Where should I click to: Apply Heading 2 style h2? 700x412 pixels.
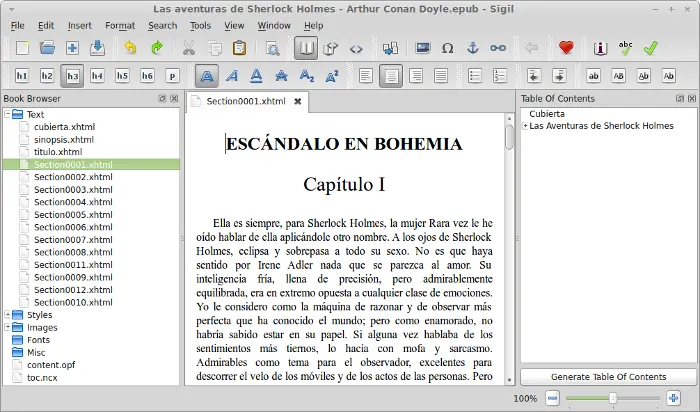pos(47,76)
